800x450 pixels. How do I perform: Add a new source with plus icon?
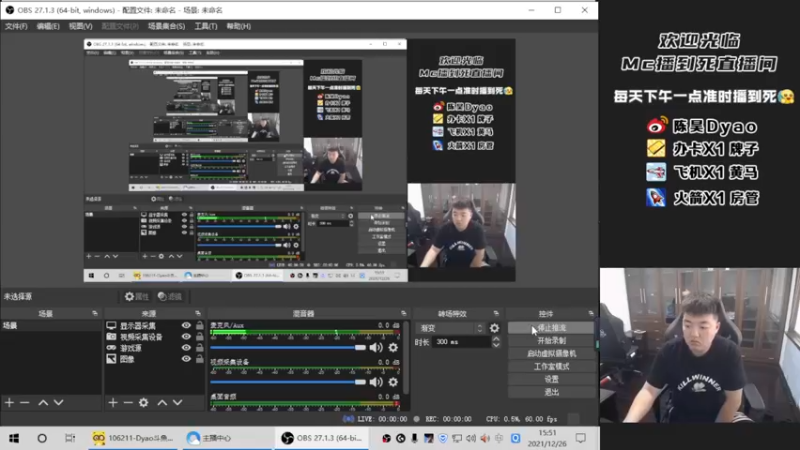(113, 403)
